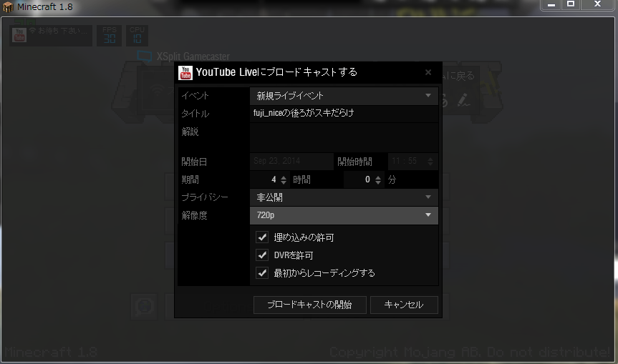Close the YouTube Live broadcast dialog
Viewport: 618px width, 364px height.
(x=428, y=72)
